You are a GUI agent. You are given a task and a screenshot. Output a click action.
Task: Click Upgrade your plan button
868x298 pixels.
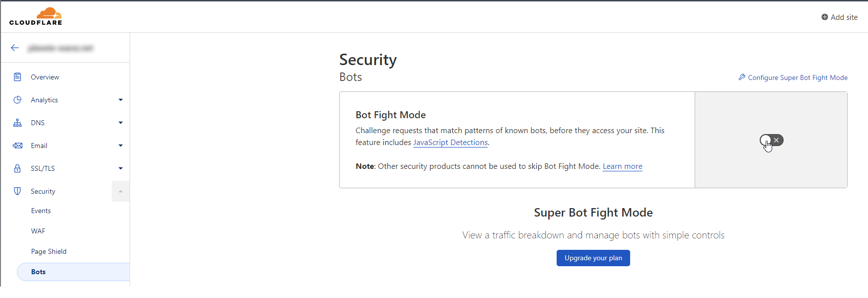pos(593,258)
